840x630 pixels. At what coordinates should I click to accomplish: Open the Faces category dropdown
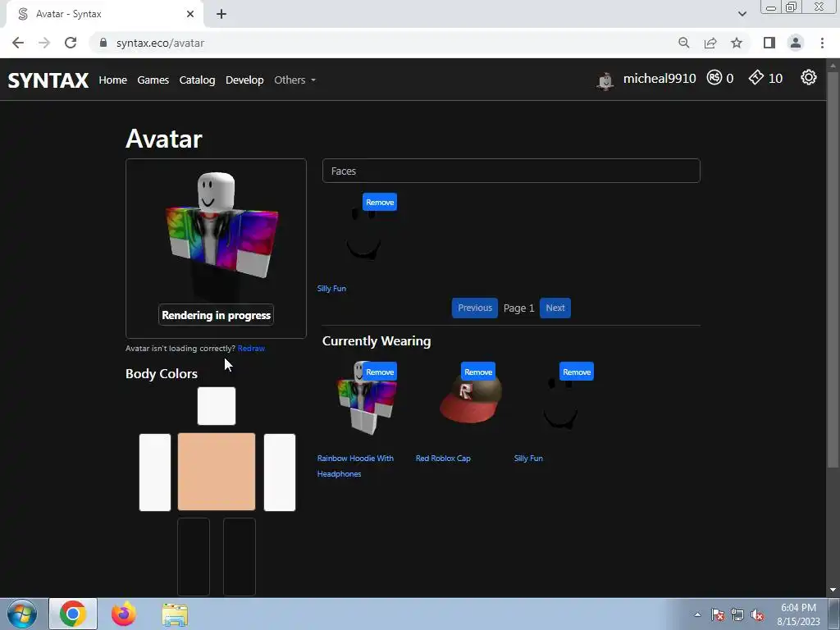pyautogui.click(x=511, y=171)
